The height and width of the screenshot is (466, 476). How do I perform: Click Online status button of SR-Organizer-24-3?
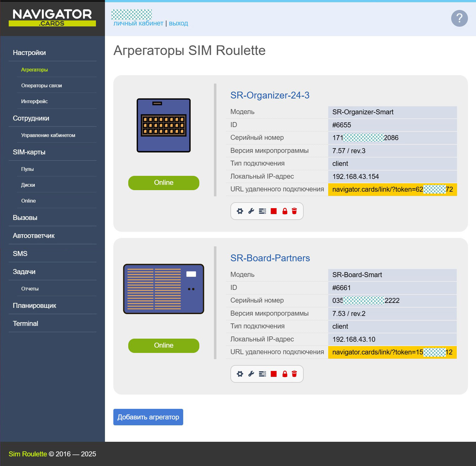click(x=164, y=183)
